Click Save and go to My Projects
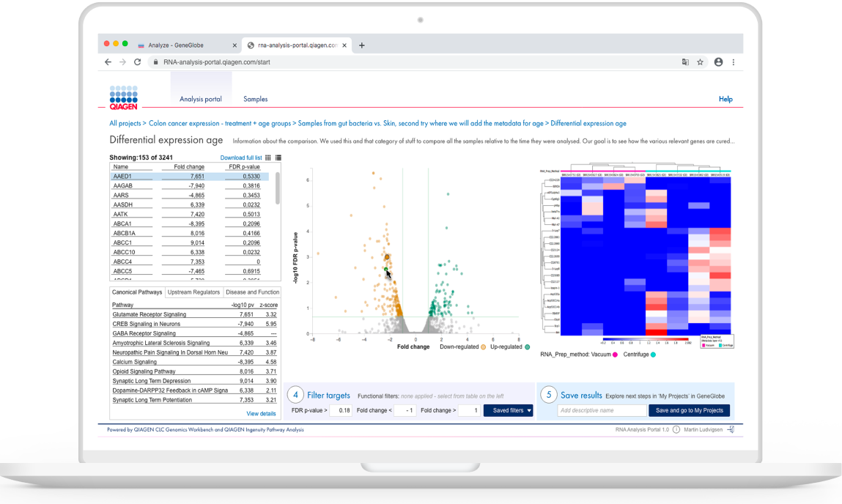This screenshot has height=504, width=842. pyautogui.click(x=689, y=411)
